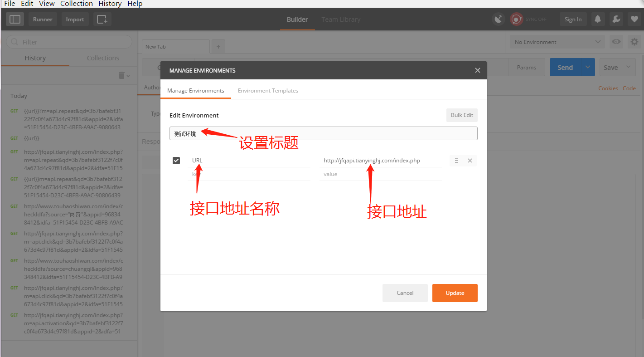Delete the URL variable row

click(470, 161)
